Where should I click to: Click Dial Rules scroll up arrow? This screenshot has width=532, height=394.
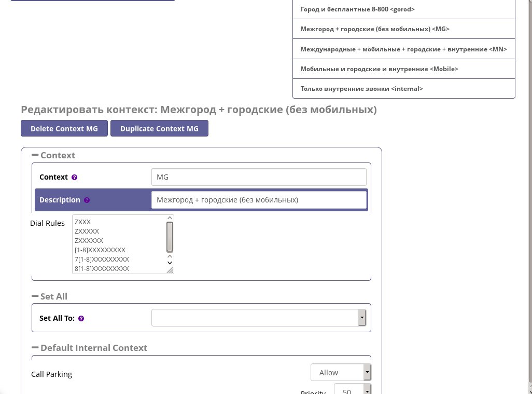click(x=170, y=219)
